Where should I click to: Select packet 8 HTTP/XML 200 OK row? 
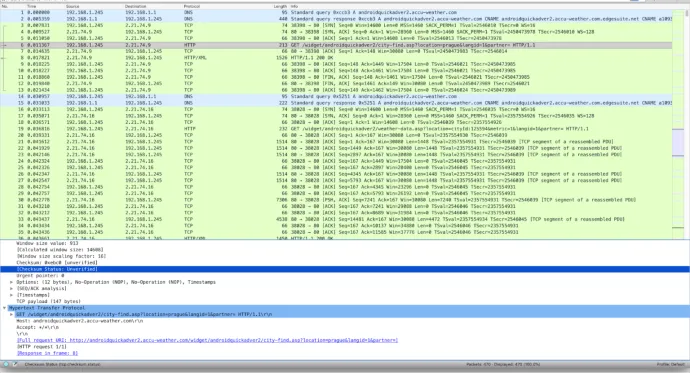pyautogui.click(x=336, y=58)
